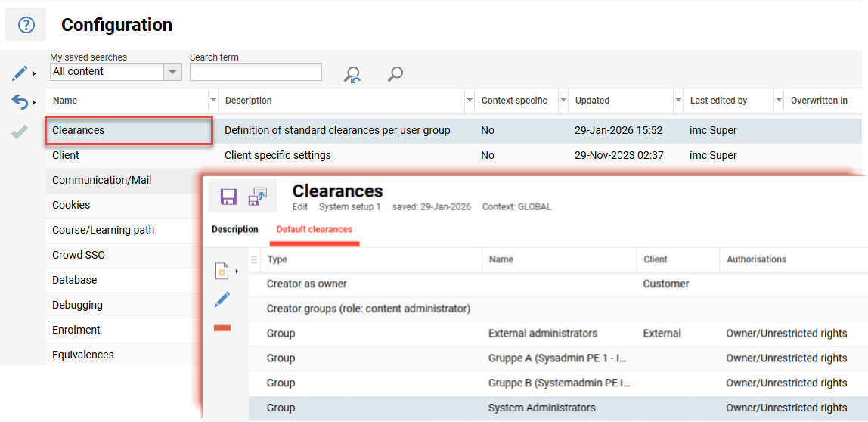Viewport: 868px width, 422px height.
Task: Click the red minus remove icon
Action: [222, 328]
